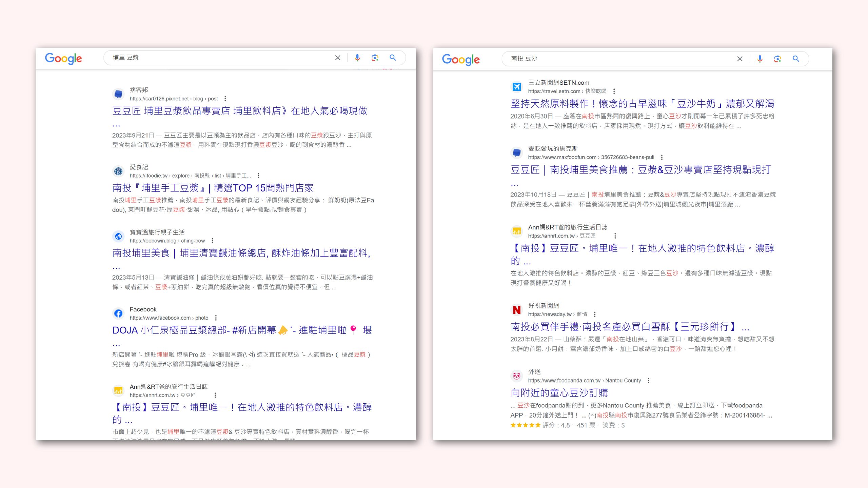Click the newsday.tw › 商情 URL

[x=557, y=314]
